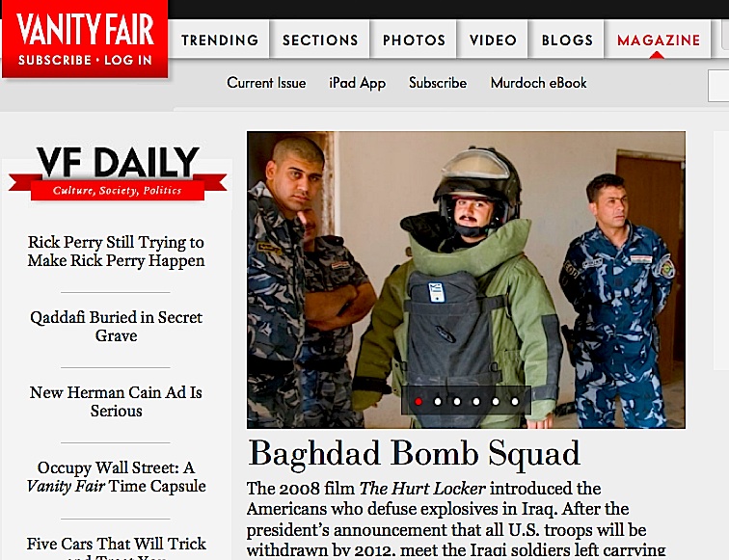Open the VF Daily banner logo

point(118,173)
